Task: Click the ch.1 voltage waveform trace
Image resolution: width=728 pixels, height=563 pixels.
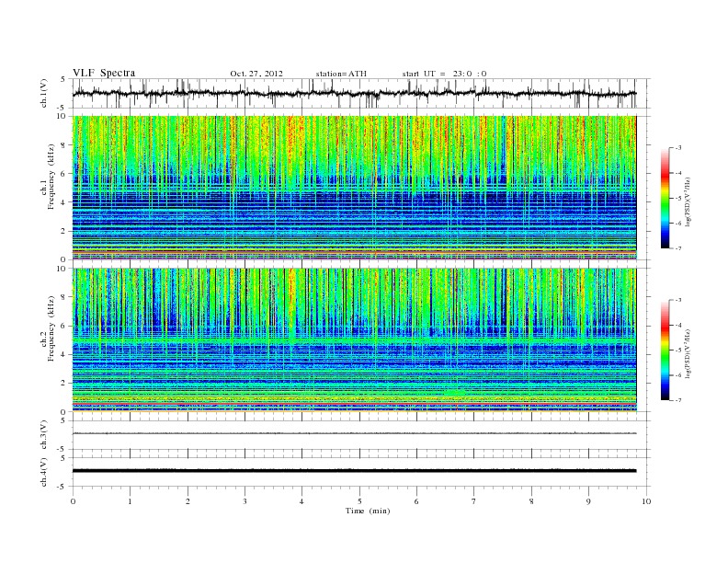Action: [x=354, y=93]
